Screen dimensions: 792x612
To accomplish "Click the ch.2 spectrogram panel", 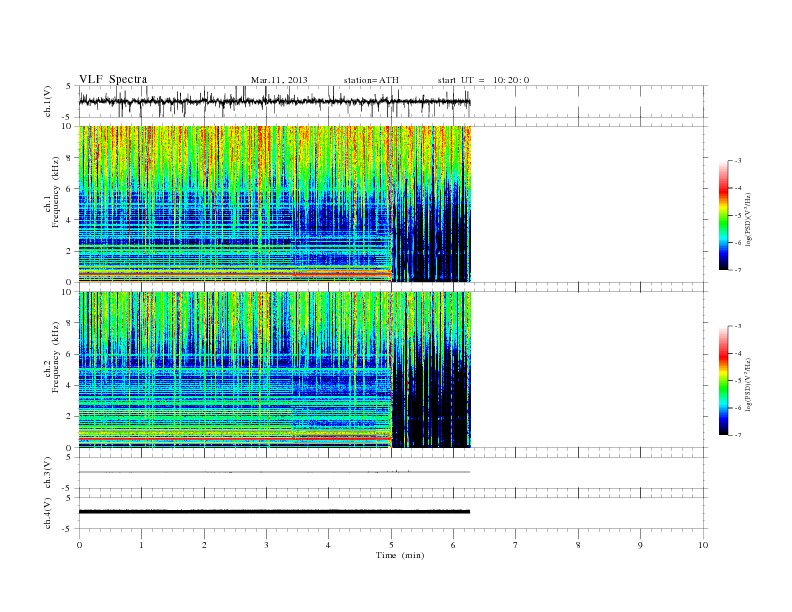I will coord(275,370).
